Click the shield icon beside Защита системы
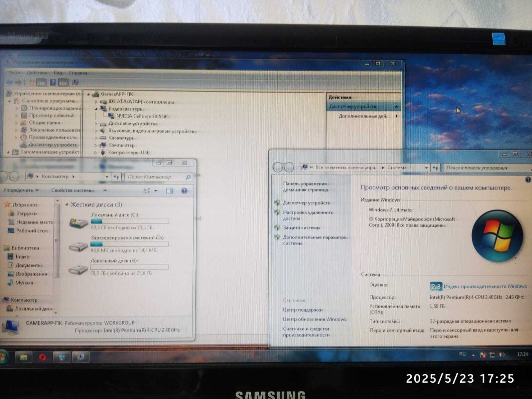The width and height of the screenshot is (532, 399). pyautogui.click(x=277, y=227)
